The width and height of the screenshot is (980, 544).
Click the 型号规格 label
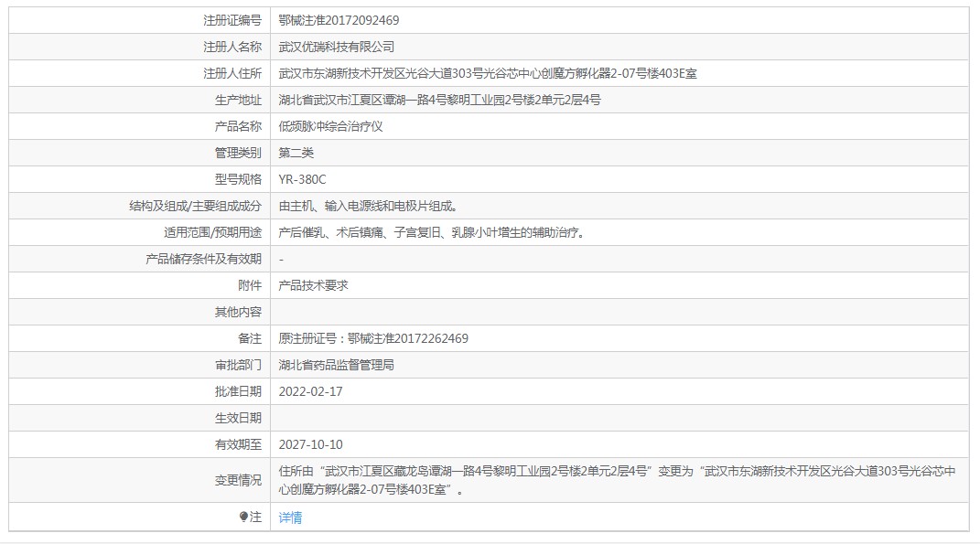(x=238, y=179)
